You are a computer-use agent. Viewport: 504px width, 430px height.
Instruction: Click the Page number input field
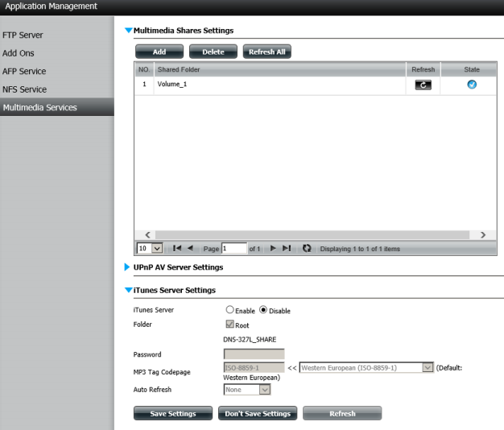tap(234, 249)
